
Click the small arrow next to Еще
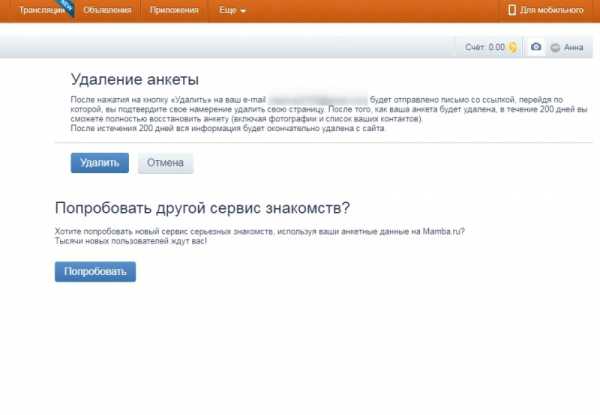pyautogui.click(x=243, y=11)
